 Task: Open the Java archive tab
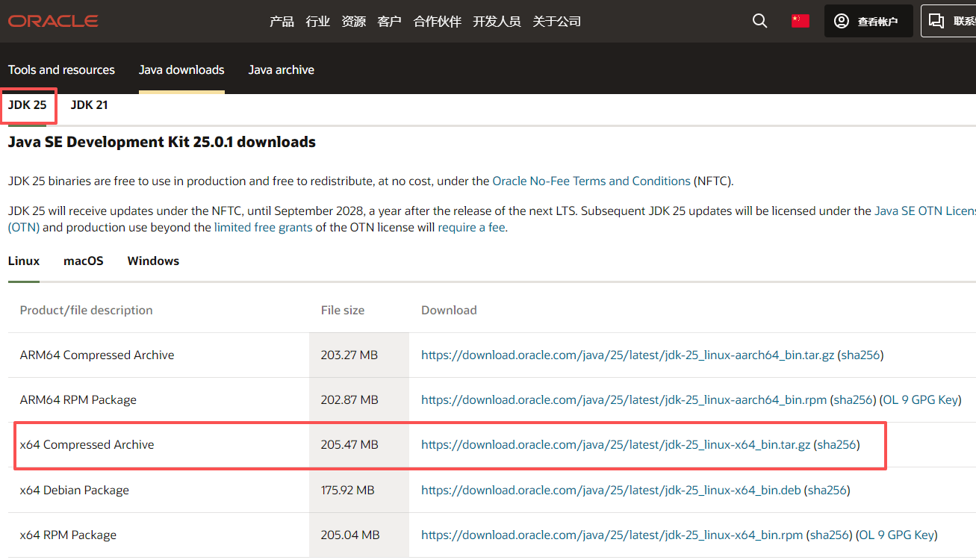point(281,69)
